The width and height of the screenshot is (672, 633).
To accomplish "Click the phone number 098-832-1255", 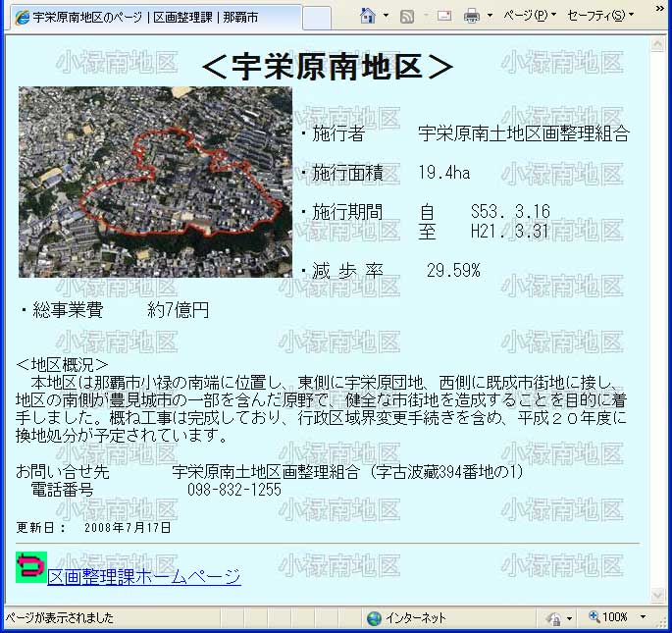I will click(x=234, y=490).
